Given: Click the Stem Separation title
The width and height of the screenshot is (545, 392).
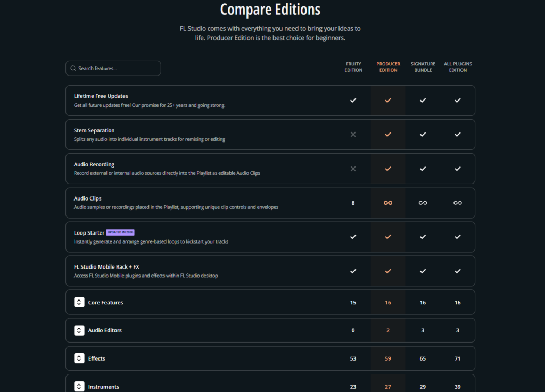Looking at the screenshot, I should tap(94, 130).
